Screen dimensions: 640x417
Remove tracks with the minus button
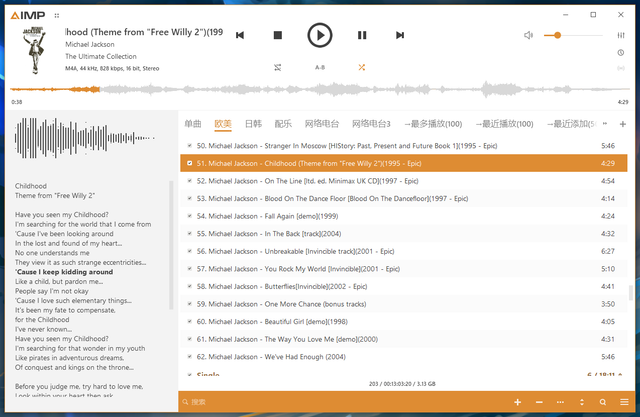pyautogui.click(x=539, y=402)
